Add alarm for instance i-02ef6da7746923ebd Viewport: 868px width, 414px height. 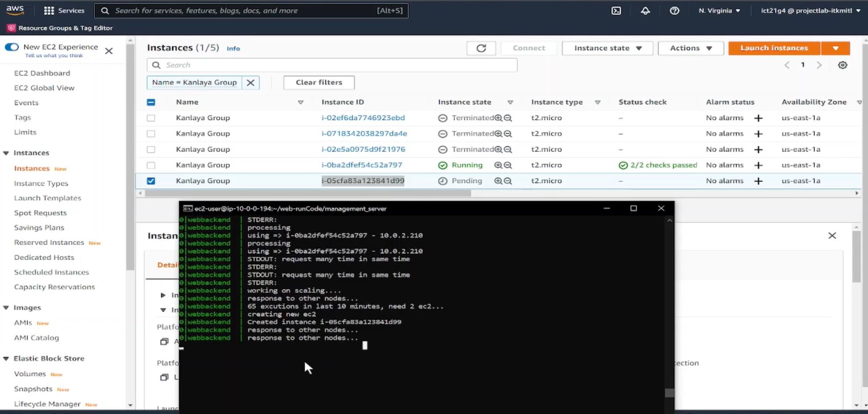pos(758,118)
